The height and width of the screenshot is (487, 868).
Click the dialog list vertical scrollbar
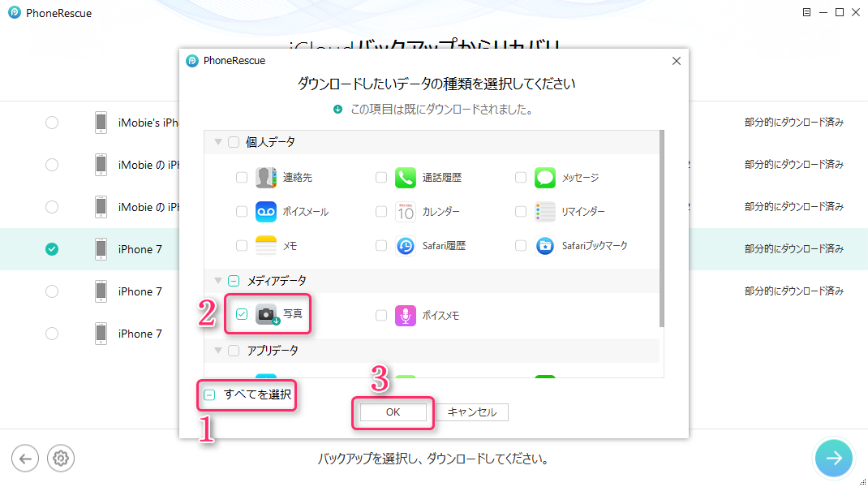click(661, 228)
